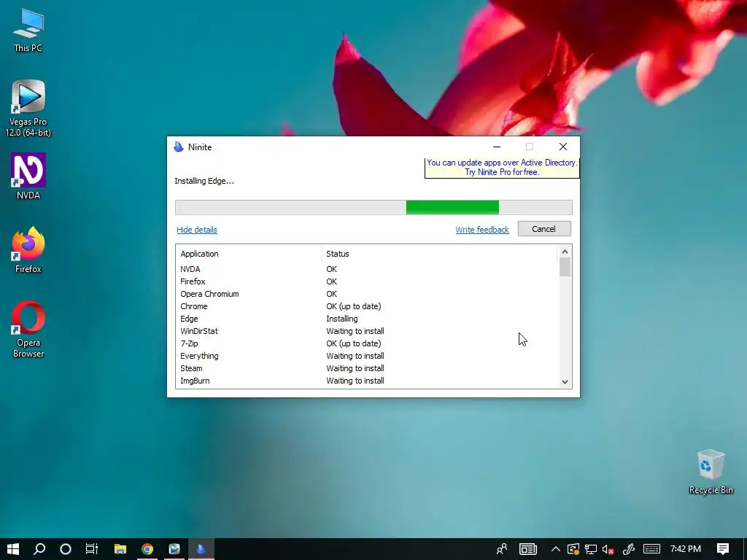Open the Vegas Pro taskbar icon
Viewport: 747px width, 560px height.
click(x=174, y=549)
